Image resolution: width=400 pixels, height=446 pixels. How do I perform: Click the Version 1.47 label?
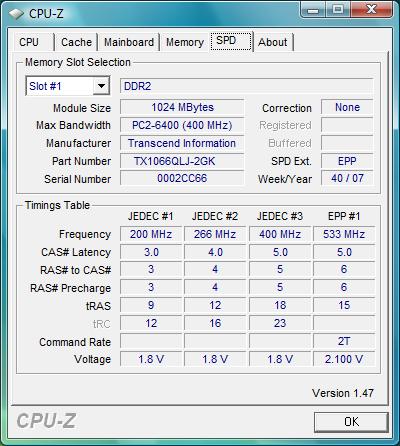pos(343,393)
